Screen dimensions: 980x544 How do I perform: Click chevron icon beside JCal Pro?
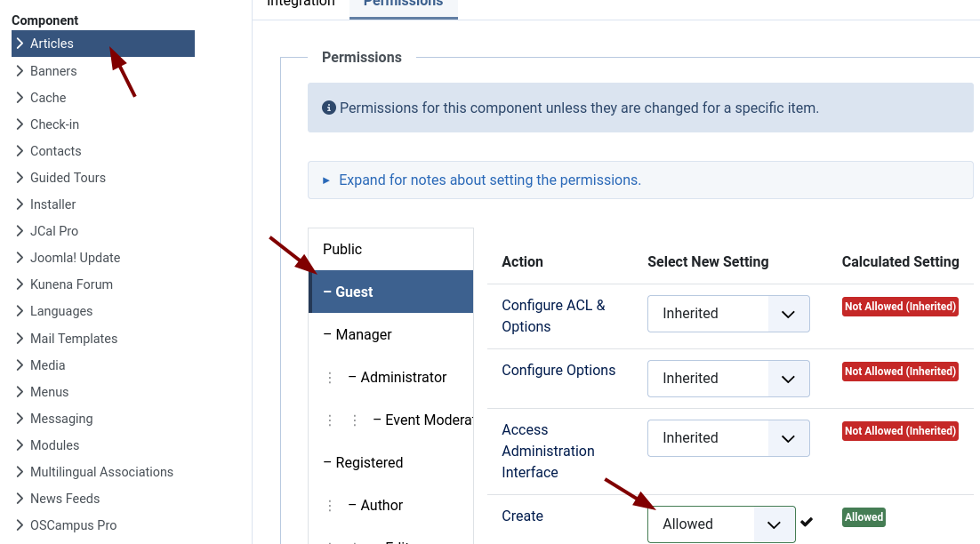20,231
